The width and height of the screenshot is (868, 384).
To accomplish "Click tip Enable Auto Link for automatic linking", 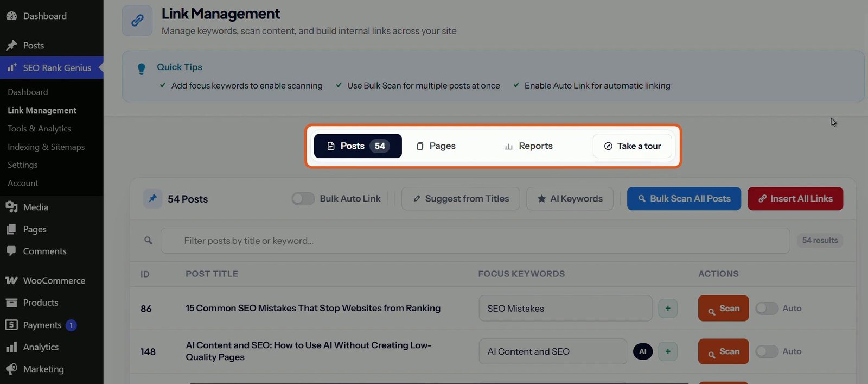I will (x=597, y=85).
